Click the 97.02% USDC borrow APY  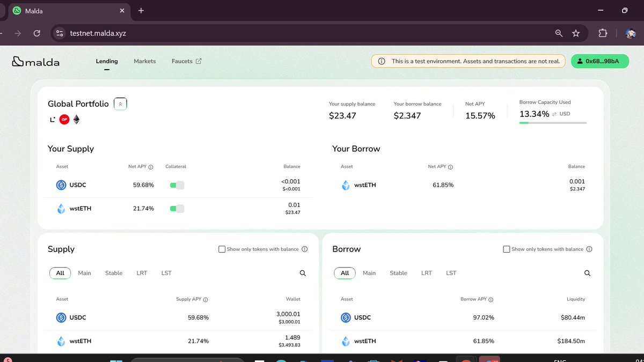tap(484, 317)
